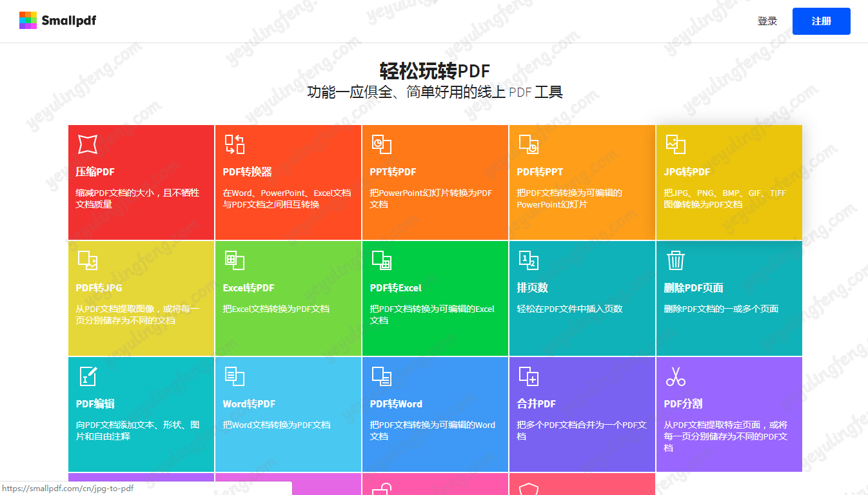Click the JPG转PDF image icon
Viewport: 868px width, 495px height.
[x=675, y=144]
